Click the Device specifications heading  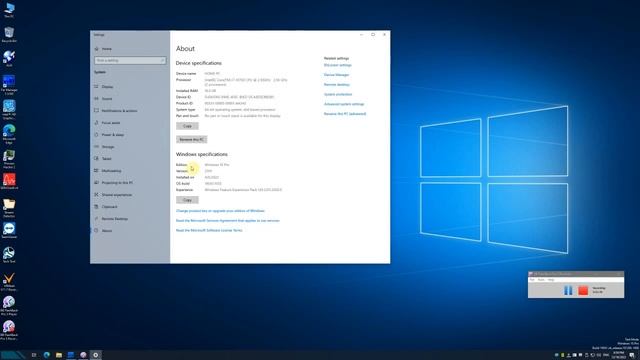pyautogui.click(x=198, y=63)
